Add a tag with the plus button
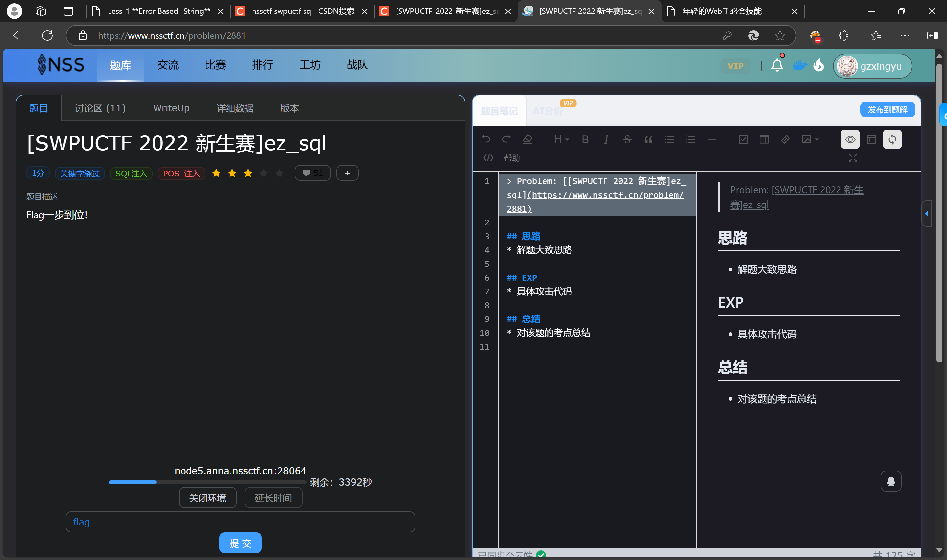Image resolution: width=947 pixels, height=560 pixels. click(x=347, y=173)
